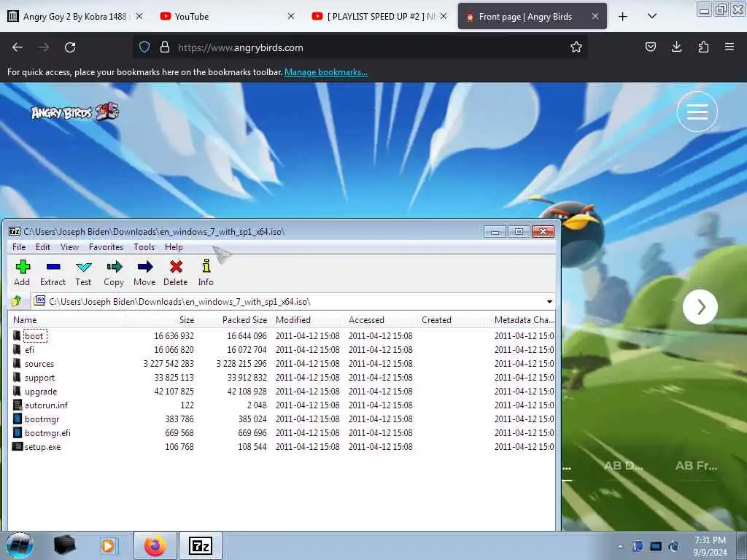
Task: Select the efi folder
Action: [x=29, y=349]
